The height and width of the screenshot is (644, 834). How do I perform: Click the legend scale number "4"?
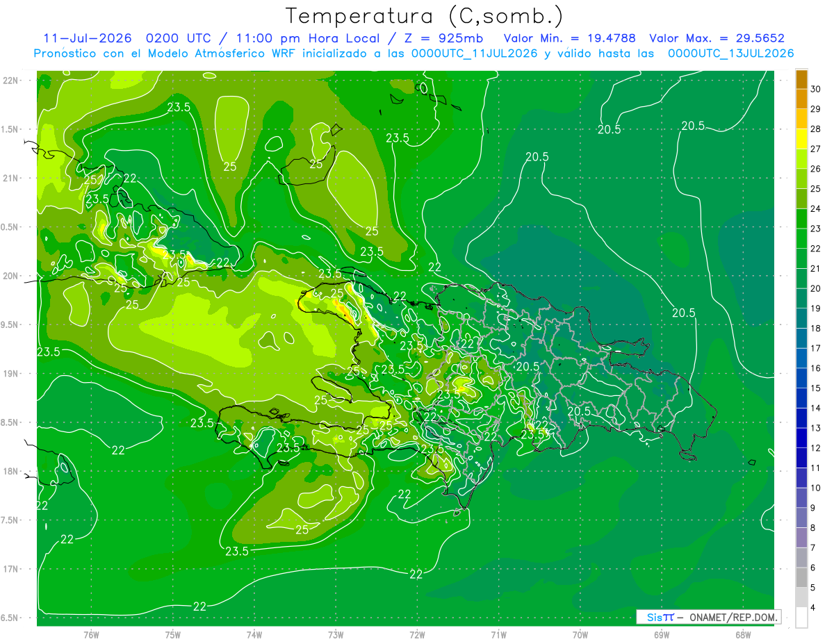click(814, 607)
